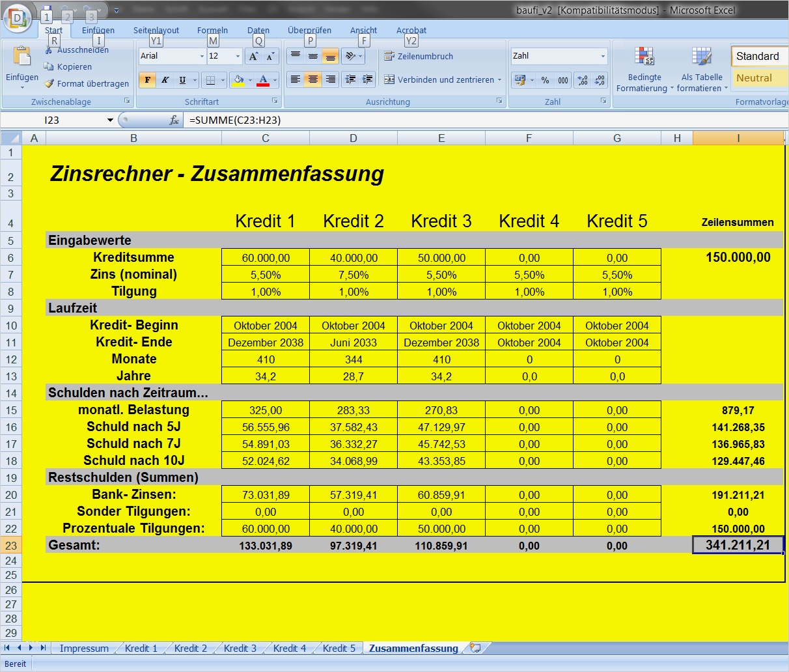Viewport: 789px width, 672px height.
Task: Open Bedingte Formatierung menu
Action: point(644,69)
